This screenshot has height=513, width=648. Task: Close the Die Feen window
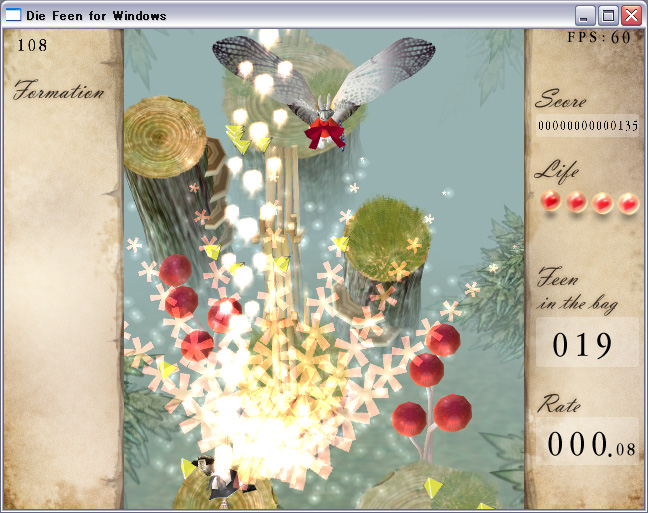tap(632, 16)
